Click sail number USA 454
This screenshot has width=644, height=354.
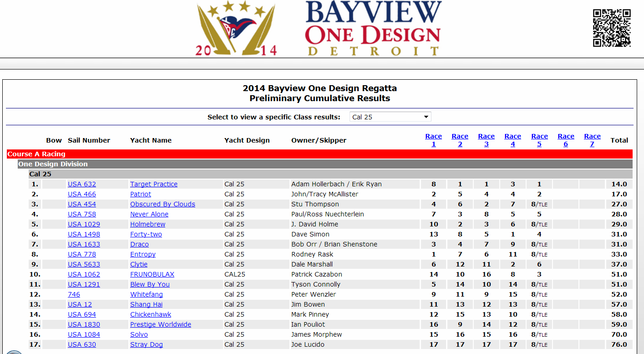[82, 204]
